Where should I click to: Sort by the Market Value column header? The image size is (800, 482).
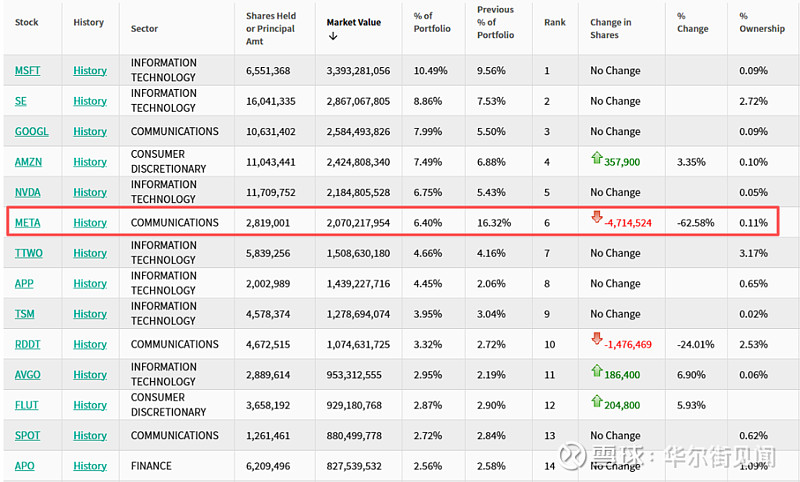[x=354, y=22]
